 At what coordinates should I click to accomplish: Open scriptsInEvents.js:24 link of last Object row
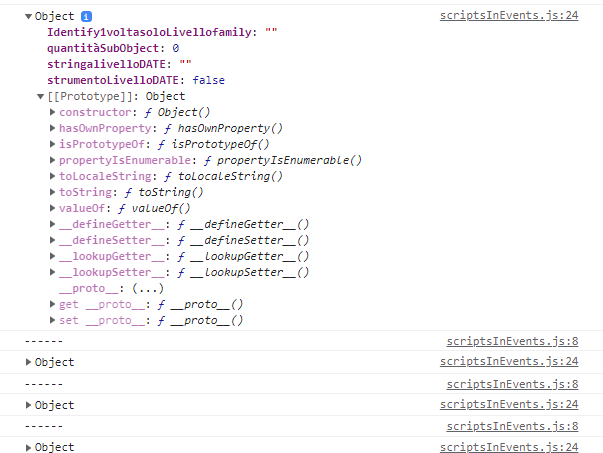(x=509, y=447)
